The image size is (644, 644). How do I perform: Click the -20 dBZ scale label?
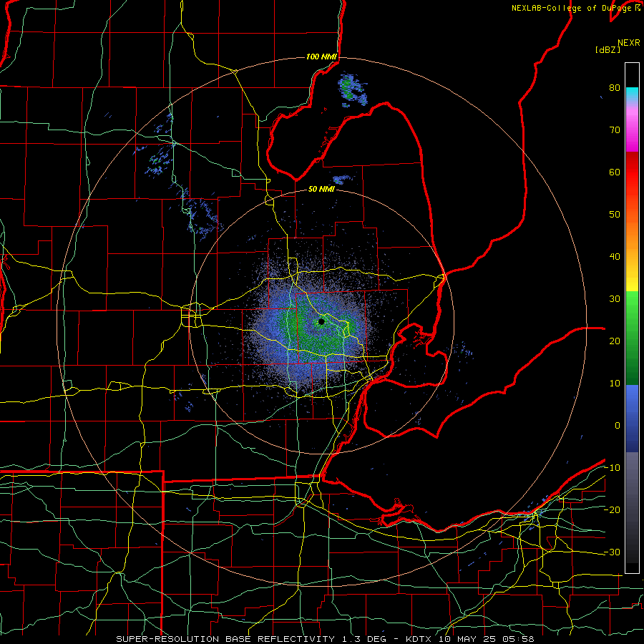pos(612,510)
